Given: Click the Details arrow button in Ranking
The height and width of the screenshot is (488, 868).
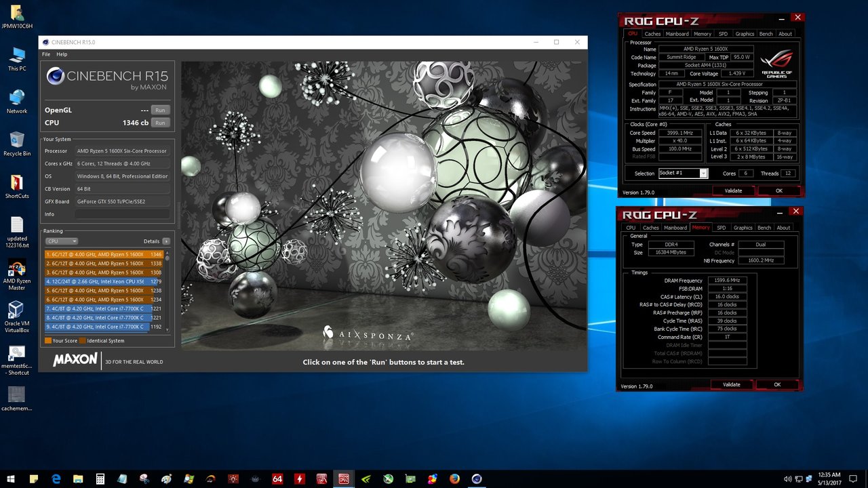Looking at the screenshot, I should point(166,241).
